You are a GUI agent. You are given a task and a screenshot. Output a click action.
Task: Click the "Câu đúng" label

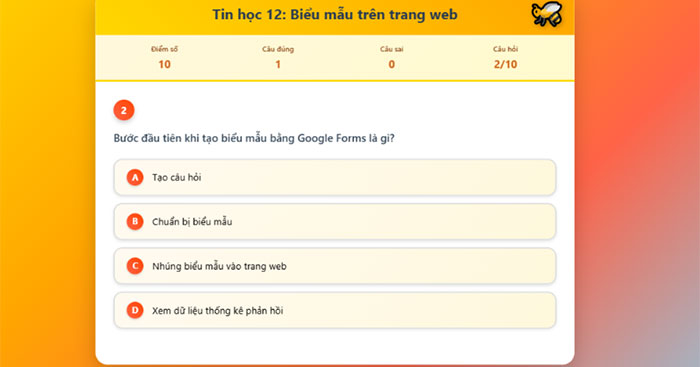pyautogui.click(x=278, y=49)
